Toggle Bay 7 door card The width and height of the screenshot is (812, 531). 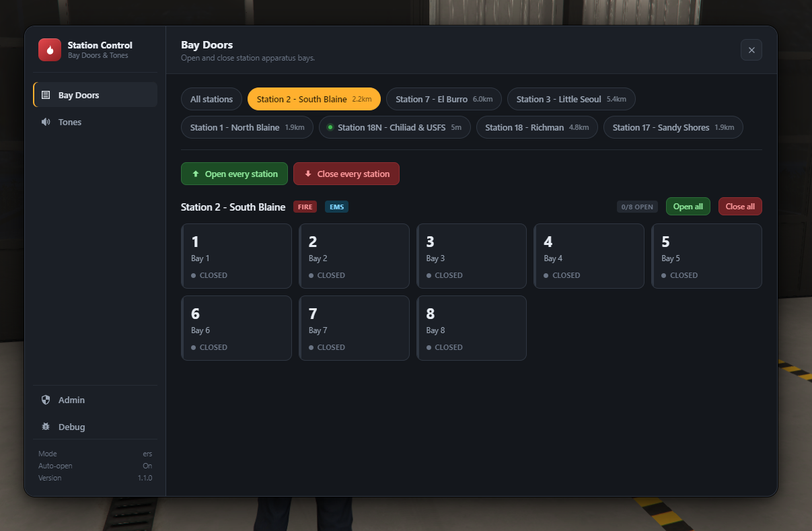coord(354,328)
